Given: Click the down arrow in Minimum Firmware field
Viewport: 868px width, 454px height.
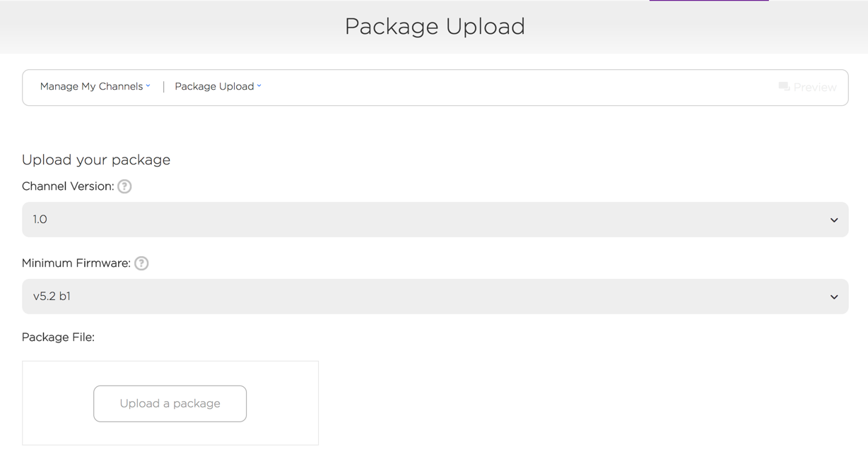Looking at the screenshot, I should pos(834,297).
